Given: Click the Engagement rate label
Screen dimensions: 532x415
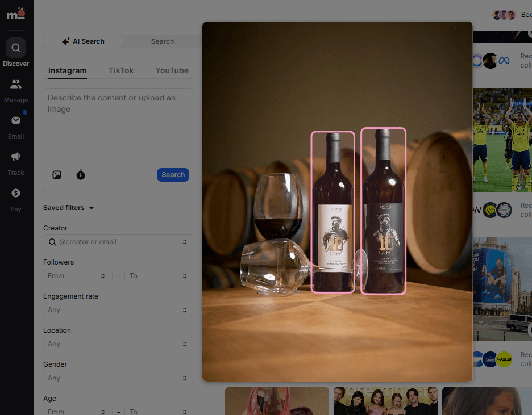Looking at the screenshot, I should click(x=70, y=296).
